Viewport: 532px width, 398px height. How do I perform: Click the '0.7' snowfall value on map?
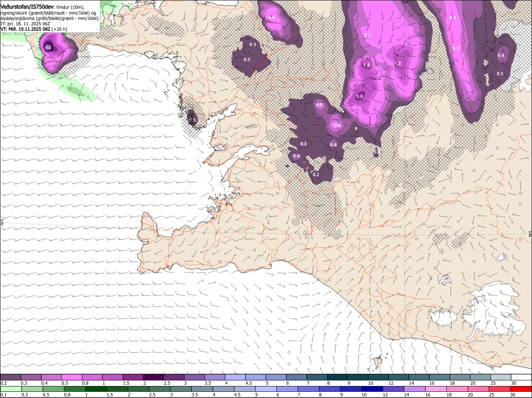tap(456, 49)
